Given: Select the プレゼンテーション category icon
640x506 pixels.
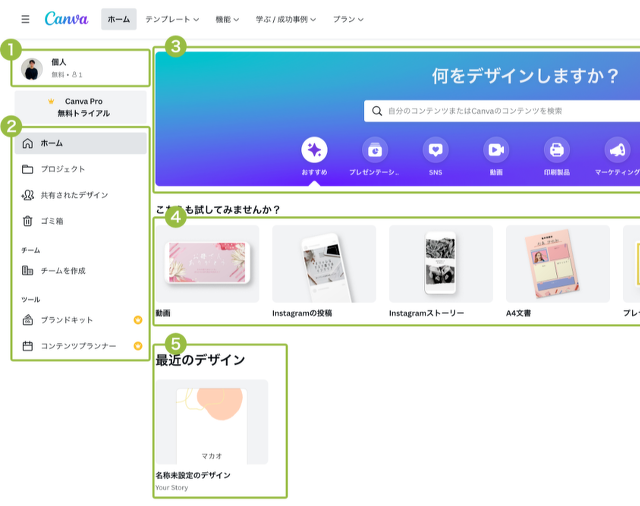Looking at the screenshot, I should point(375,150).
